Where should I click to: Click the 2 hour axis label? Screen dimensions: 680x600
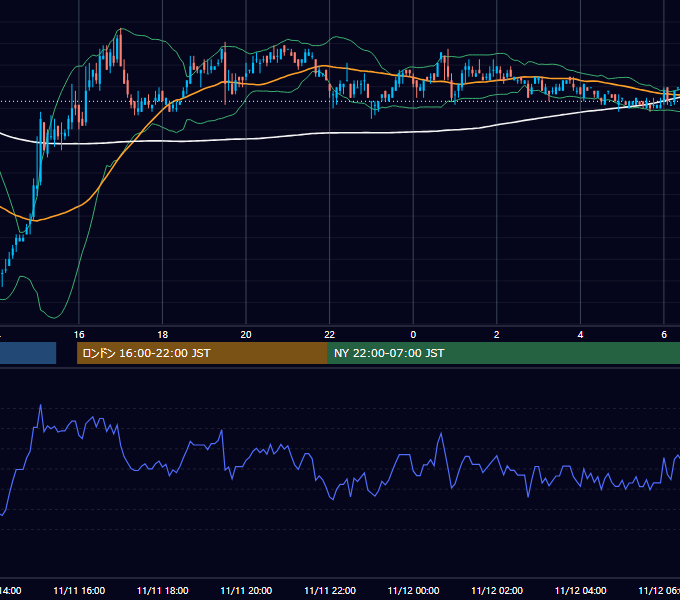497,335
